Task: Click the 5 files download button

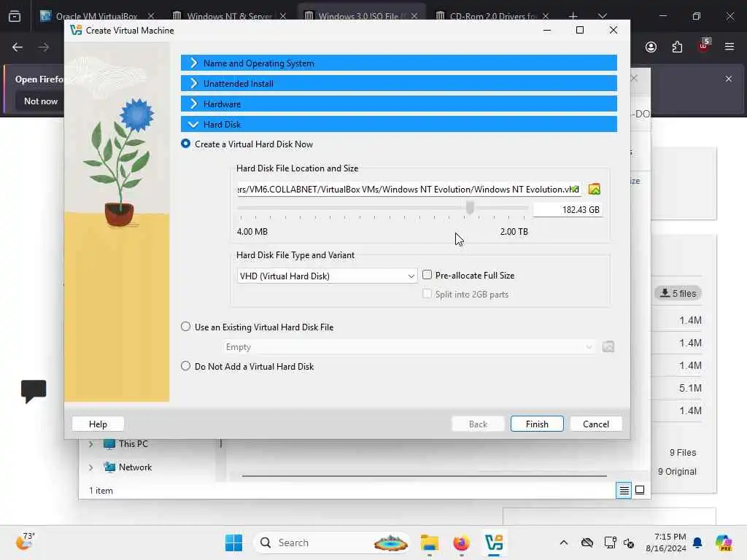Action: click(678, 293)
